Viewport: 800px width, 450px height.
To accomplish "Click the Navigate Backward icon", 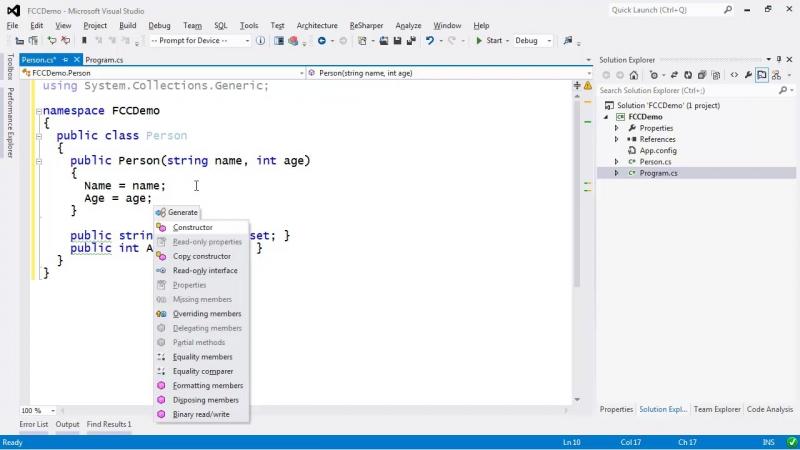I will (x=322, y=40).
